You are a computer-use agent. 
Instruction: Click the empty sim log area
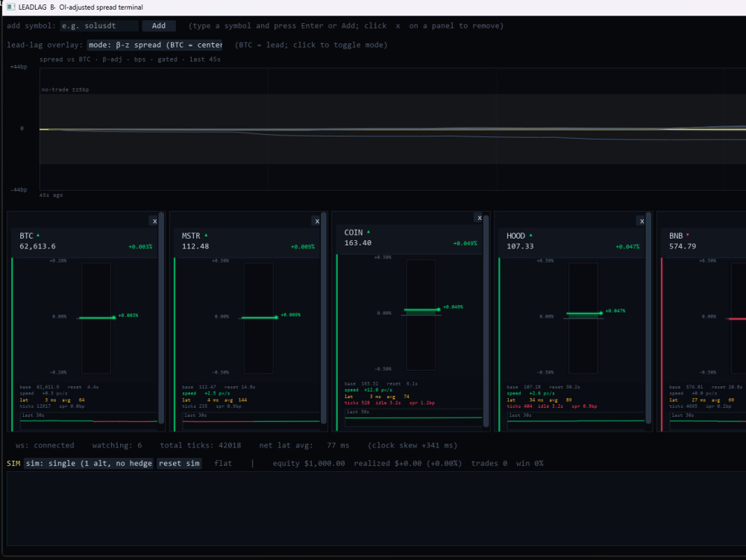[376, 509]
